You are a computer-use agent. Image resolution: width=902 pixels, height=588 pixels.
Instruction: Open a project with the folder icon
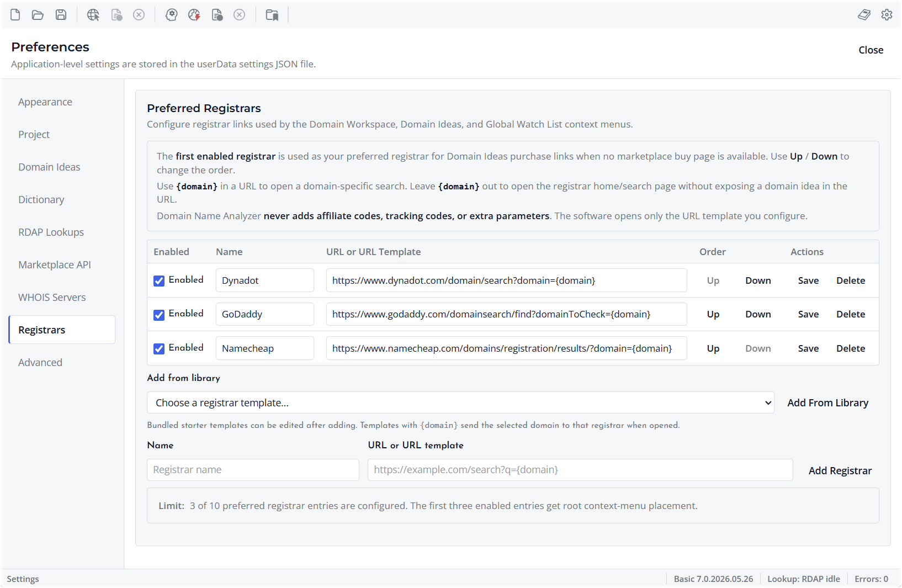click(x=38, y=15)
